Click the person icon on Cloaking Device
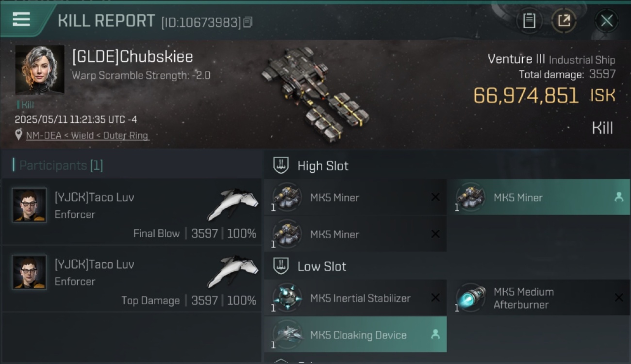The image size is (631, 364). [435, 334]
